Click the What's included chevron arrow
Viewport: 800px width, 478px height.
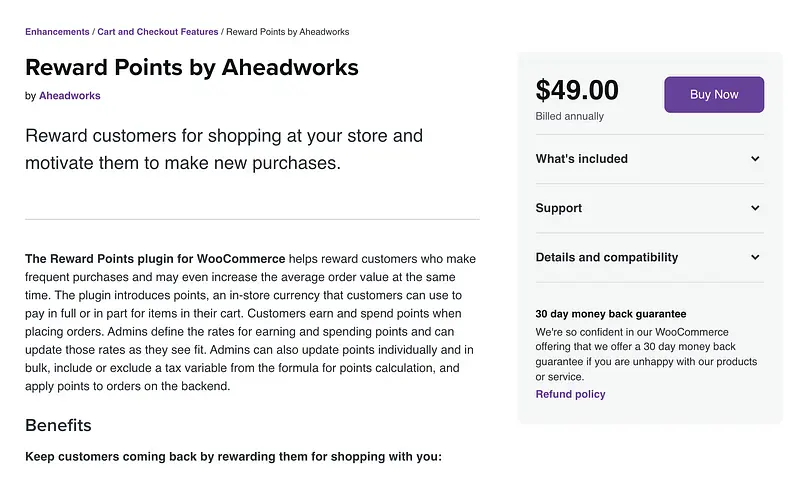(x=755, y=159)
